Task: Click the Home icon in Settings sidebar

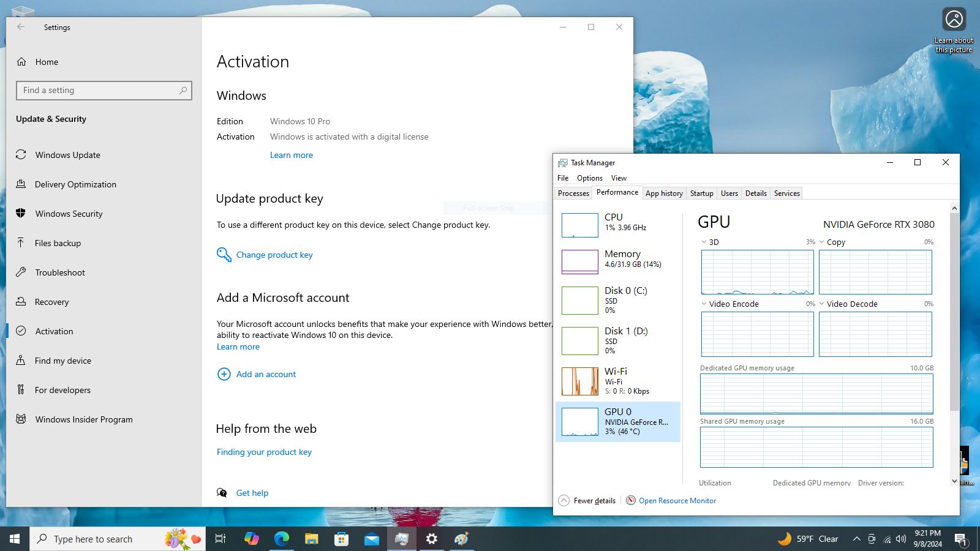Action: pyautogui.click(x=21, y=62)
